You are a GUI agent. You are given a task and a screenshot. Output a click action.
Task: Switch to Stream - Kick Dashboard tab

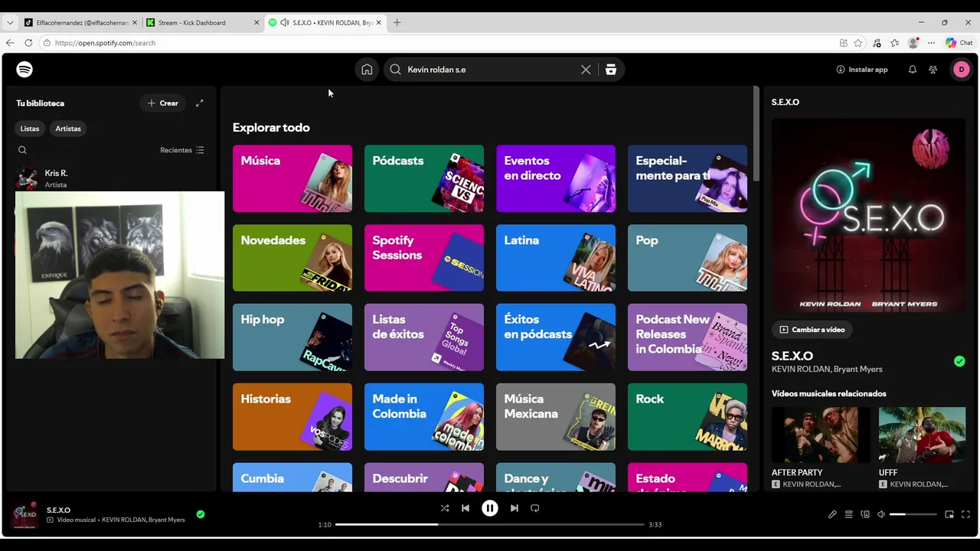tap(203, 23)
